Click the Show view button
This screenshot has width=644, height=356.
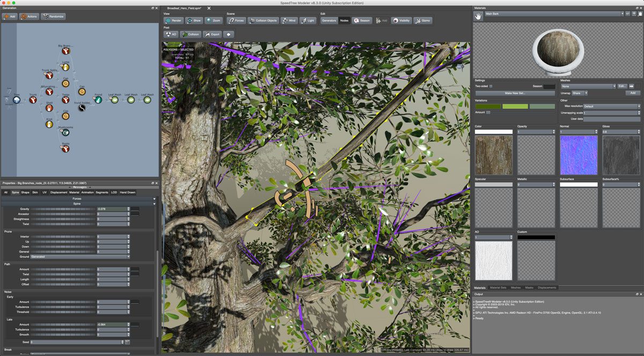pyautogui.click(x=194, y=20)
